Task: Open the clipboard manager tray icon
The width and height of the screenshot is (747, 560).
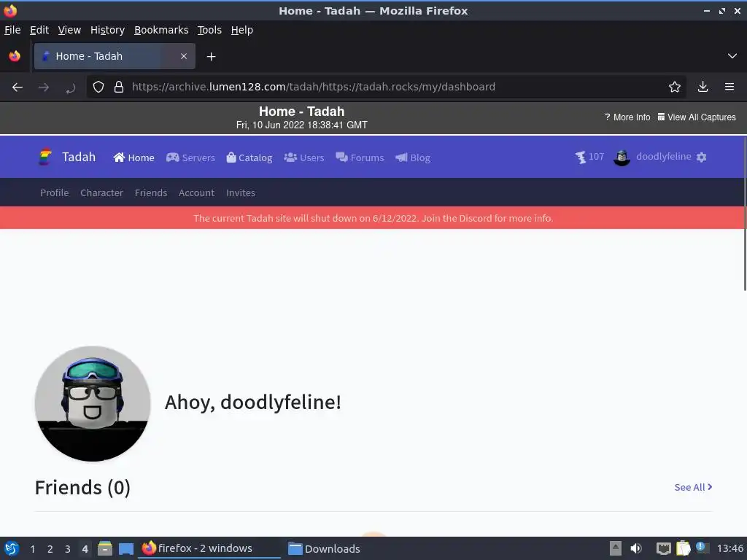Action: [x=683, y=548]
